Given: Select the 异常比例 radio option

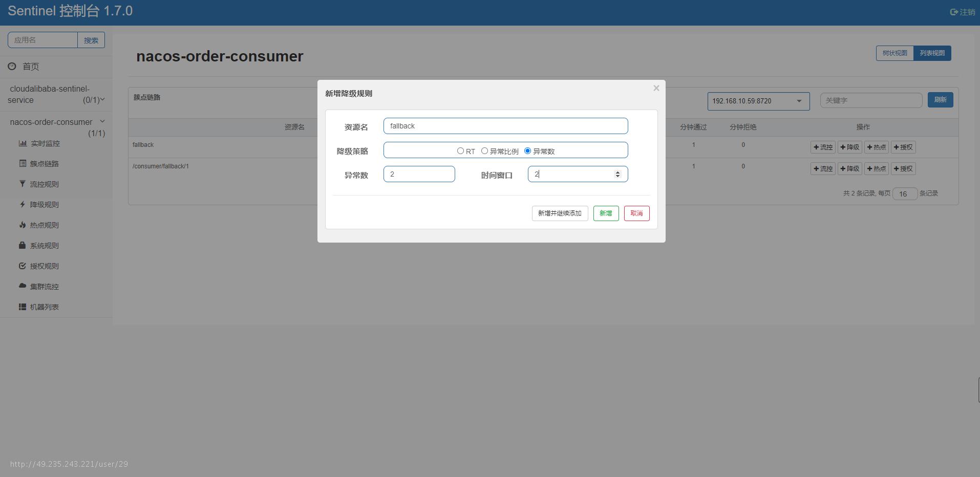Looking at the screenshot, I should (484, 151).
